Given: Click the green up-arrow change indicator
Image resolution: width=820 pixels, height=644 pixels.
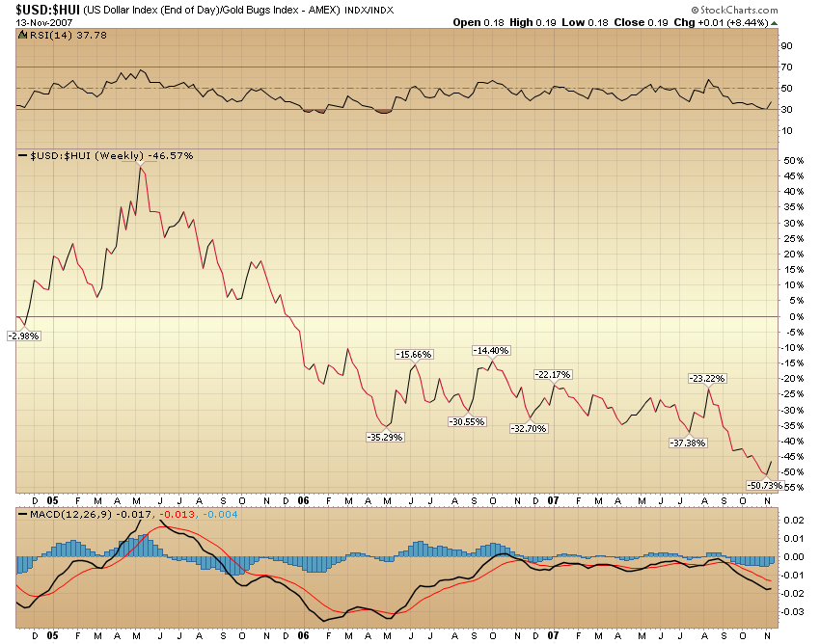Looking at the screenshot, I should [x=774, y=23].
